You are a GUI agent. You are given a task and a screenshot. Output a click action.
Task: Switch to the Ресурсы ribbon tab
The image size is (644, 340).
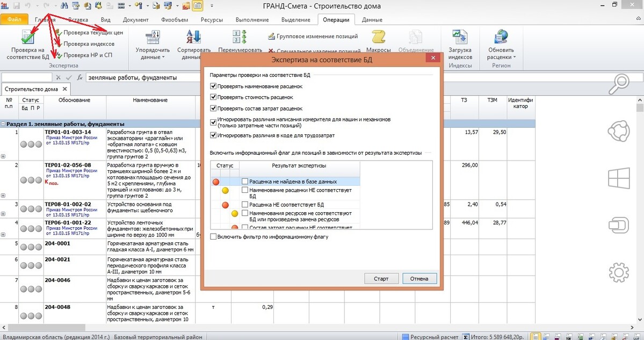[212, 20]
